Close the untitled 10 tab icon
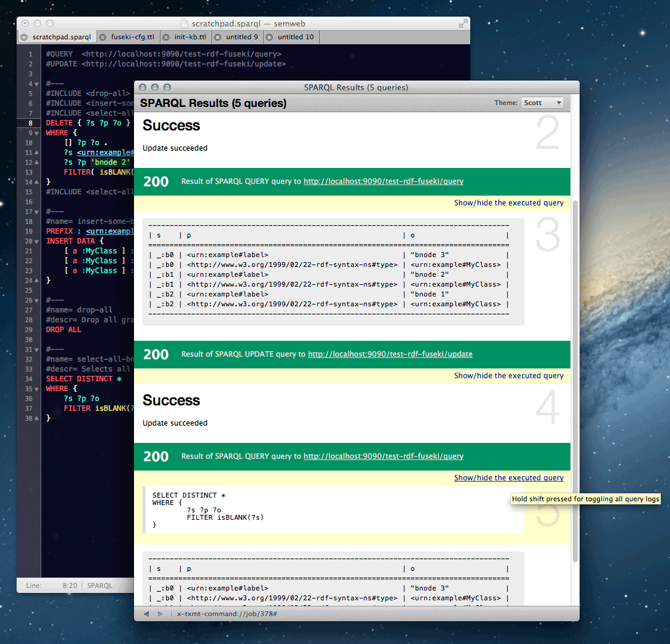This screenshot has width=670, height=644. tap(269, 37)
